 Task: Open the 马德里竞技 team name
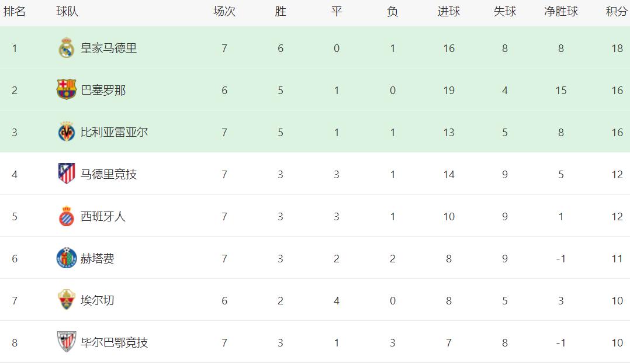point(109,174)
